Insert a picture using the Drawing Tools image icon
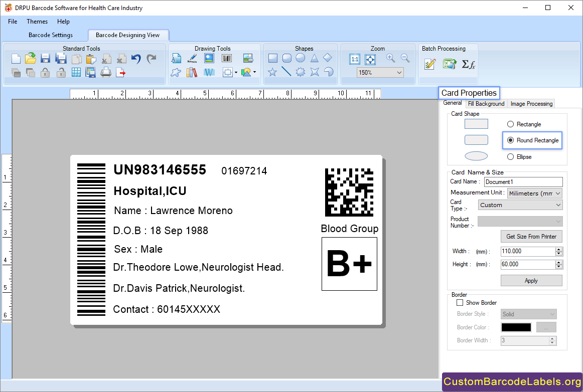This screenshot has height=392, width=583. (209, 58)
